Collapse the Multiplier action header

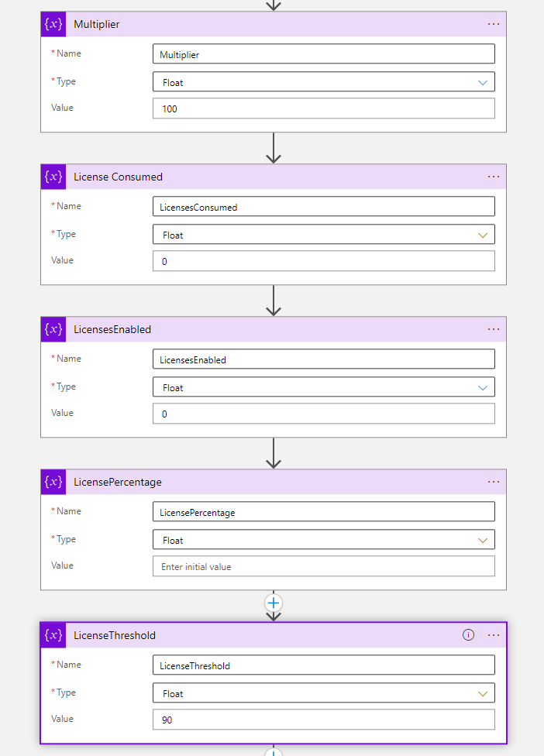tap(274, 24)
